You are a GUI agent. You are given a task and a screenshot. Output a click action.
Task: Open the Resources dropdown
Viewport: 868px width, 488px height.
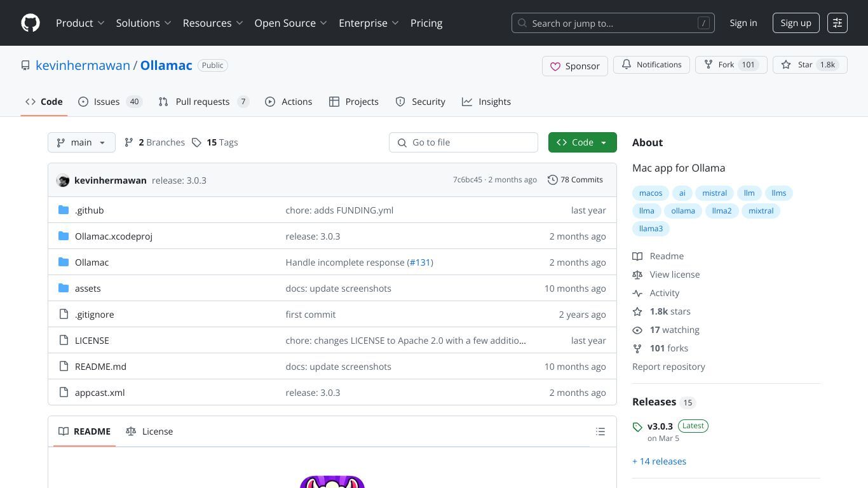[x=213, y=23]
